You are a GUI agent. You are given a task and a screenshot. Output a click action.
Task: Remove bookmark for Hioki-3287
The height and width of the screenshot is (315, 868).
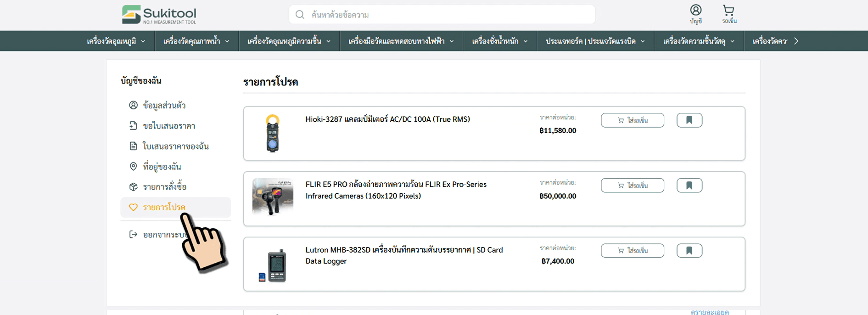pyautogui.click(x=689, y=120)
